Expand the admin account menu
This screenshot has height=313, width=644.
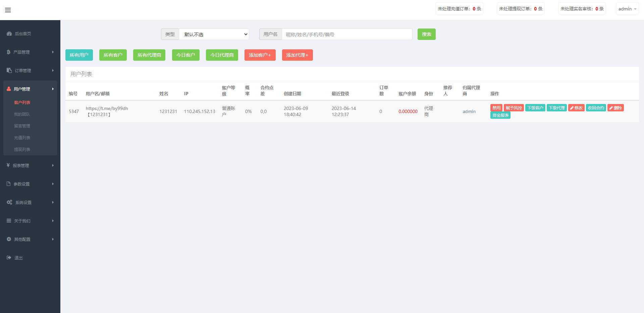[x=627, y=8]
